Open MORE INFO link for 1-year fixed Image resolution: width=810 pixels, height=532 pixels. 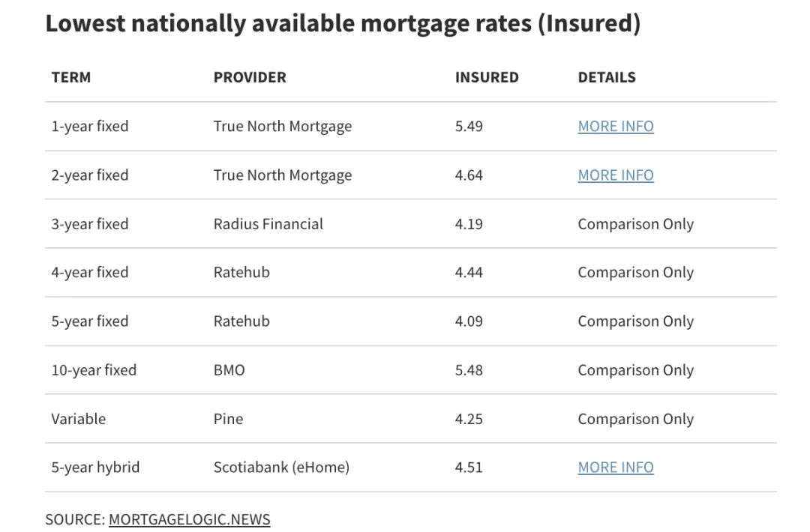pyautogui.click(x=615, y=127)
